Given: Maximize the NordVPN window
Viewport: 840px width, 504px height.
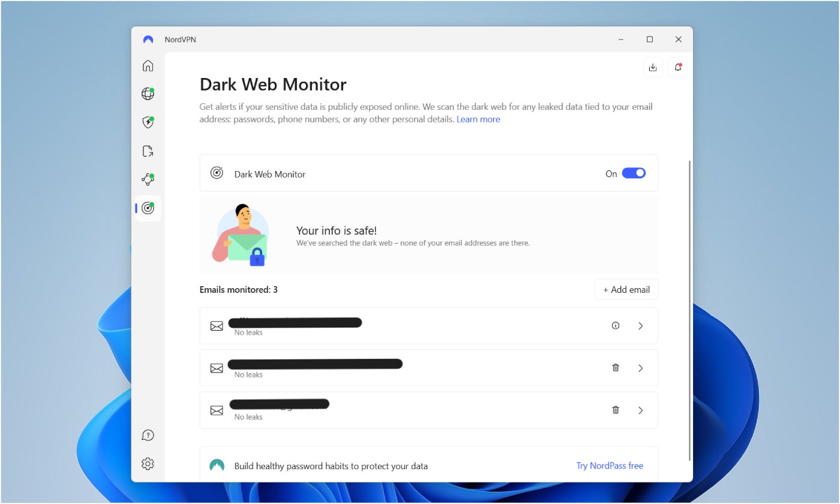Looking at the screenshot, I should click(649, 40).
